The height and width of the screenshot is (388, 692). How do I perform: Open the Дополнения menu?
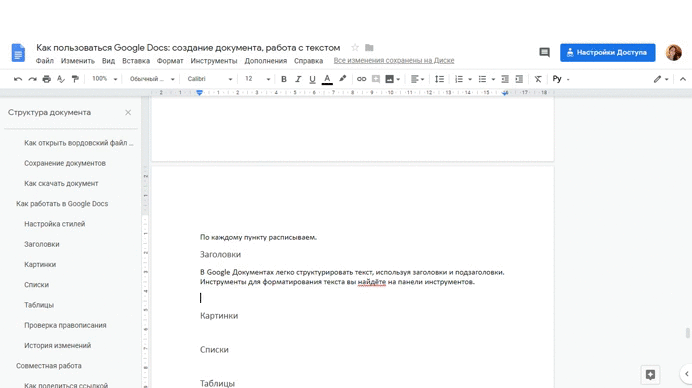[266, 61]
